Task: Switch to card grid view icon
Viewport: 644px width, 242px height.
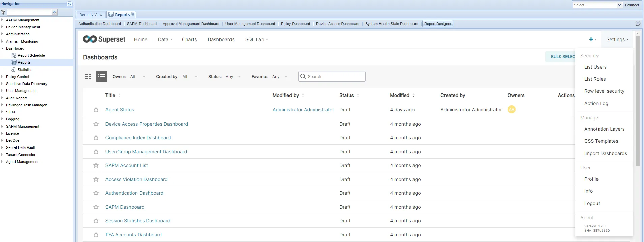Action: tap(88, 77)
